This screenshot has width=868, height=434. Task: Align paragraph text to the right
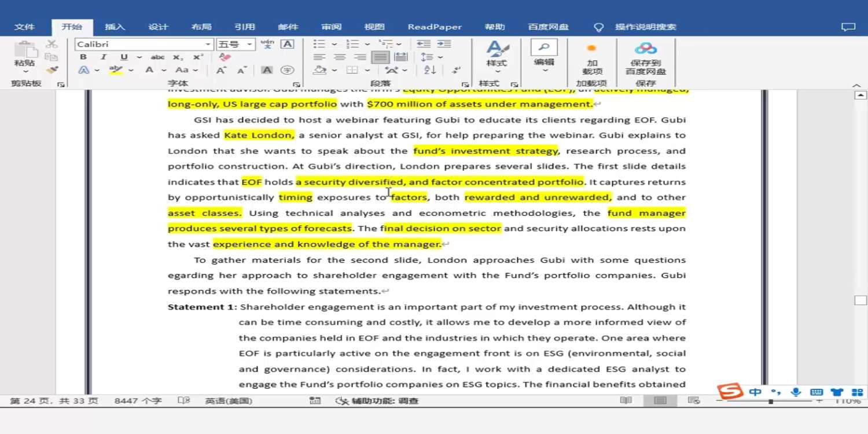pyautogui.click(x=360, y=57)
